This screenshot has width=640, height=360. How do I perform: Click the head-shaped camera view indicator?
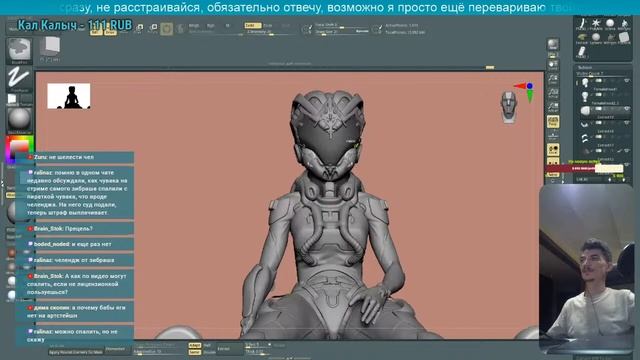tap(509, 107)
